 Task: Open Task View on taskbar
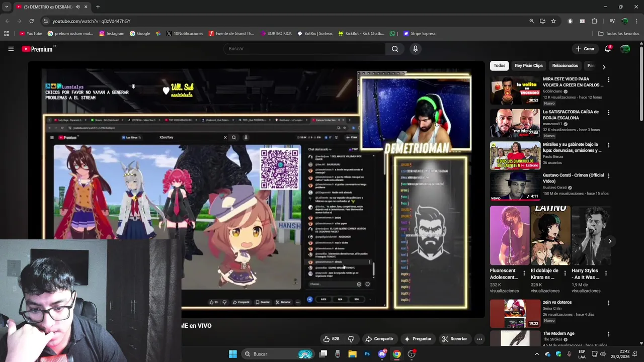point(323,354)
